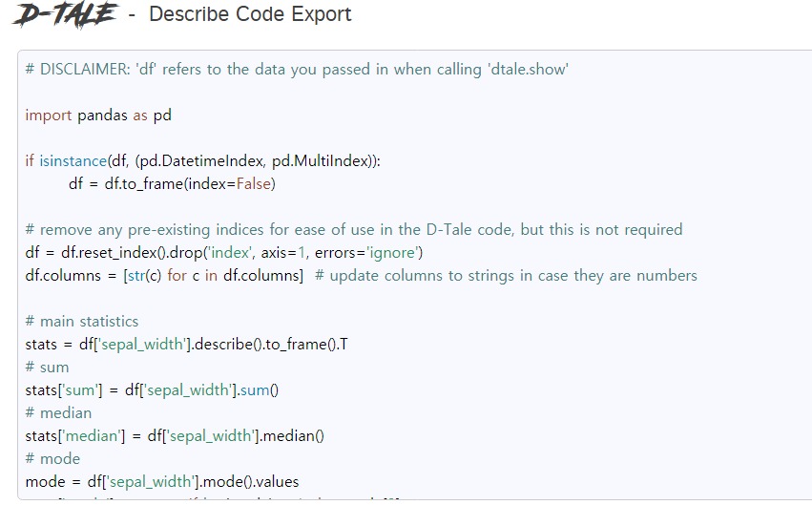The image size is (812, 505).
Task: Click the '# main statistics' comment
Action: pyautogui.click(x=82, y=322)
